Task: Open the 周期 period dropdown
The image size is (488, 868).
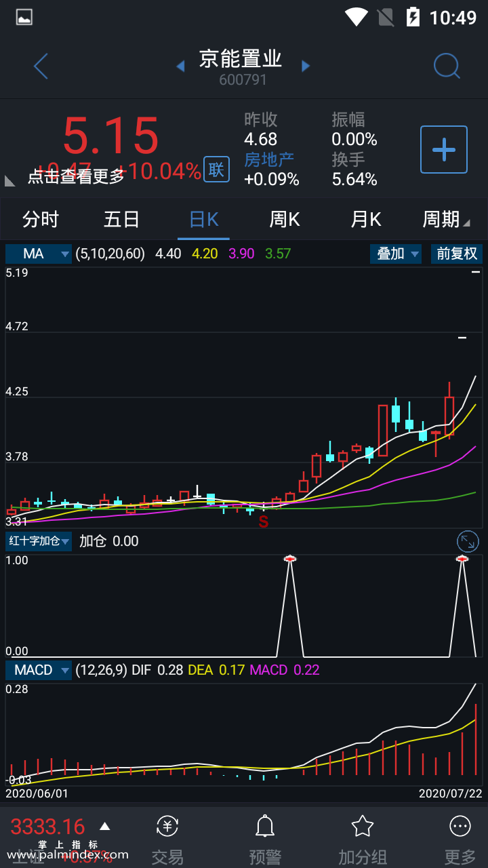Action: pyautogui.click(x=446, y=219)
